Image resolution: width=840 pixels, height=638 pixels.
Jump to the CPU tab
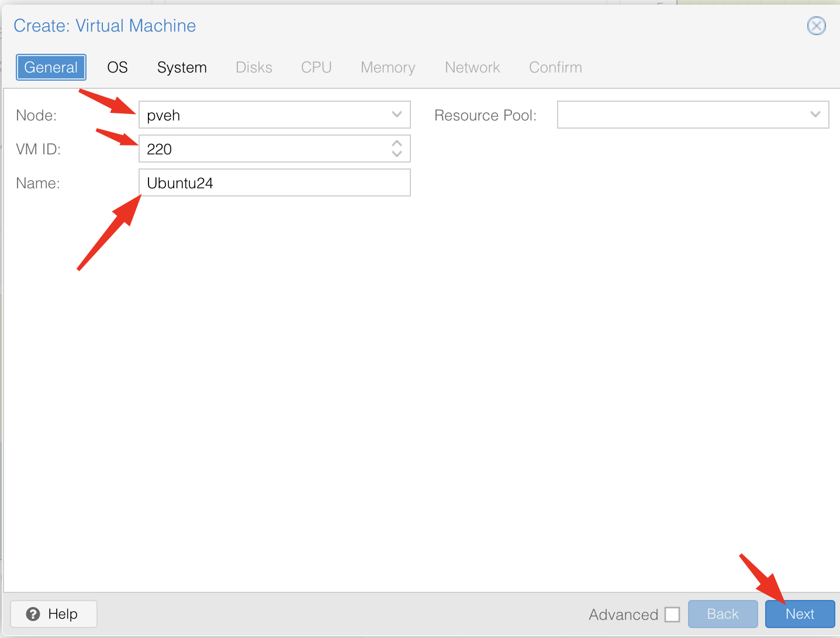(316, 67)
